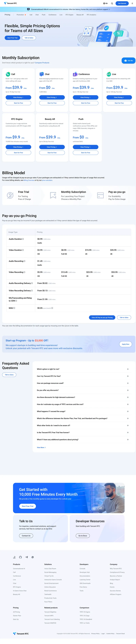Viewport: 136px width, 644px height.
Task: Open the EN language globe selector
Action: coord(105,4)
